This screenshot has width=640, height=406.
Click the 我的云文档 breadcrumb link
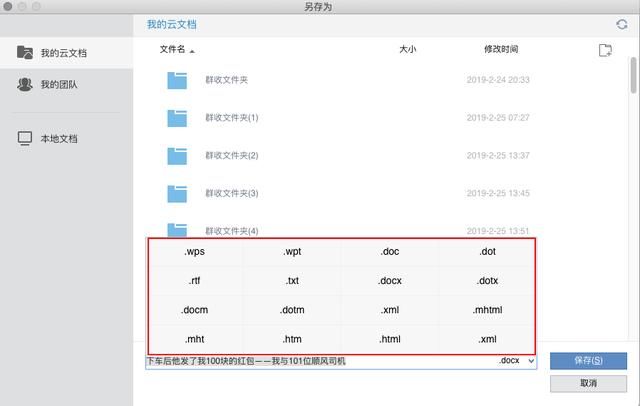(x=171, y=24)
